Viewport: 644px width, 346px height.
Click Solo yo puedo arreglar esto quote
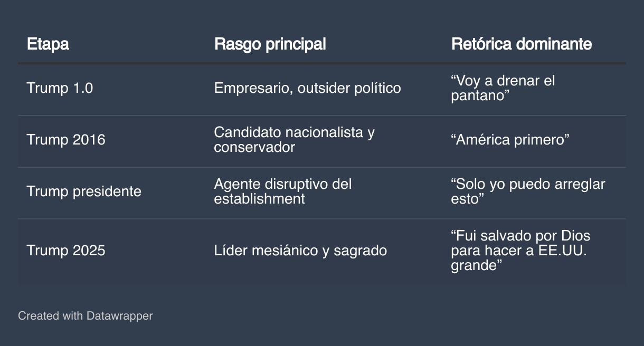pyautogui.click(x=528, y=191)
